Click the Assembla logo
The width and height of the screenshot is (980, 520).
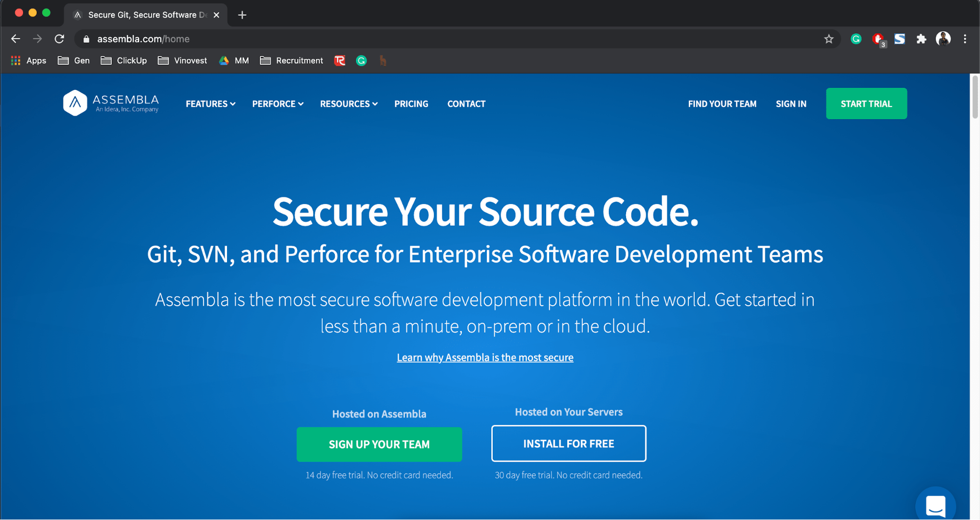coord(111,103)
